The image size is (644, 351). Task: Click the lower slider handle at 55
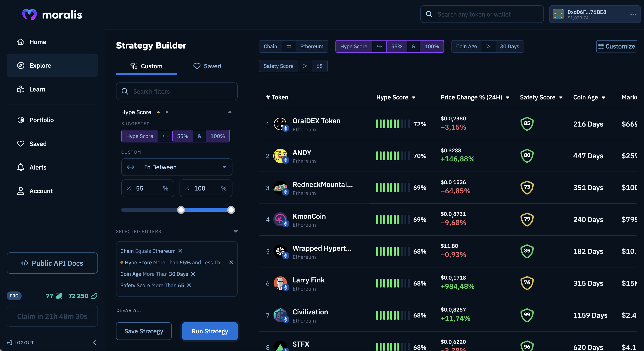click(x=181, y=210)
